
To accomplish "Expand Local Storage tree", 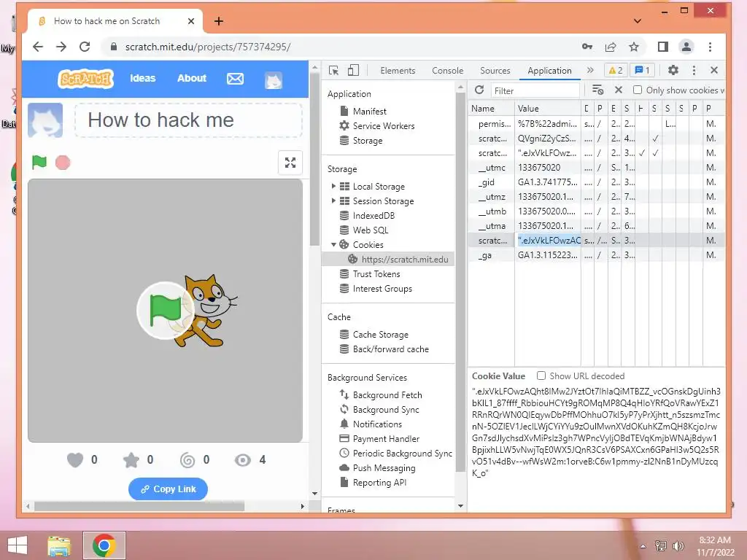I will click(x=333, y=186).
